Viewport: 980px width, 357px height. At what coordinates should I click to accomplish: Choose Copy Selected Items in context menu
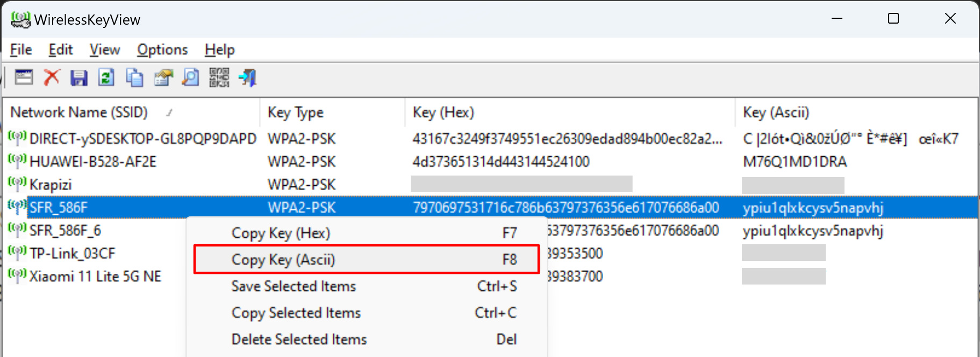(x=367, y=312)
